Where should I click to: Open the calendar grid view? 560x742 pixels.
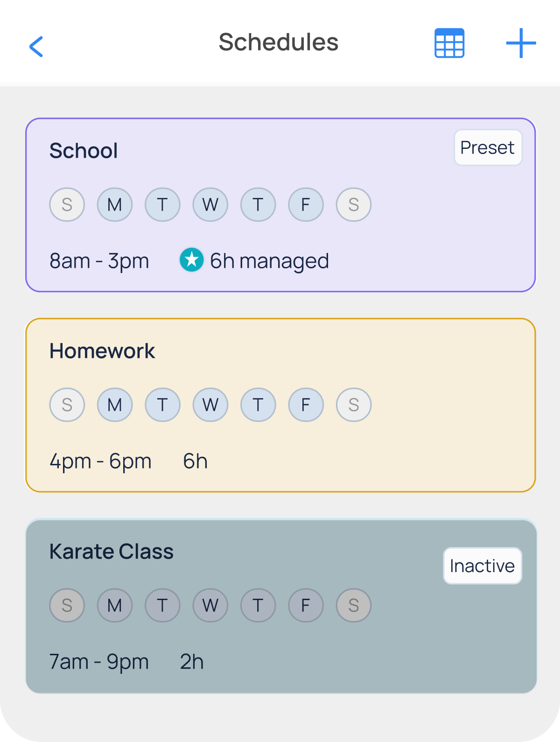[x=449, y=43]
